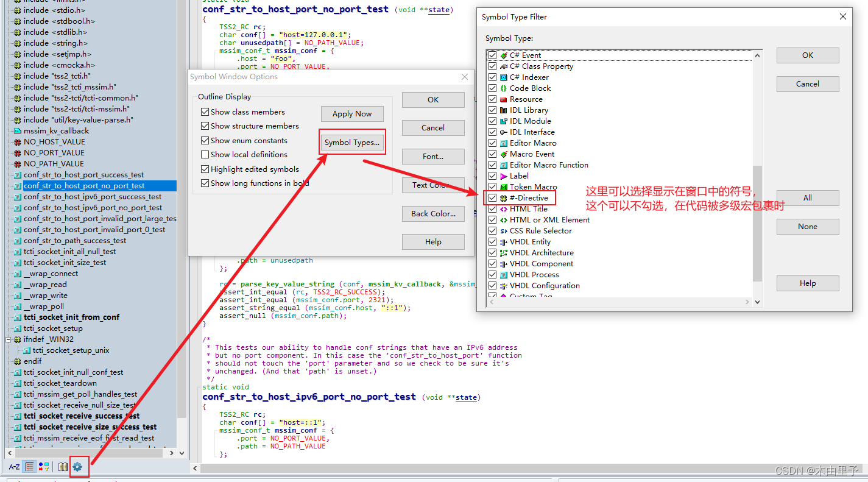Click "All" to select every symbol type

coord(807,197)
